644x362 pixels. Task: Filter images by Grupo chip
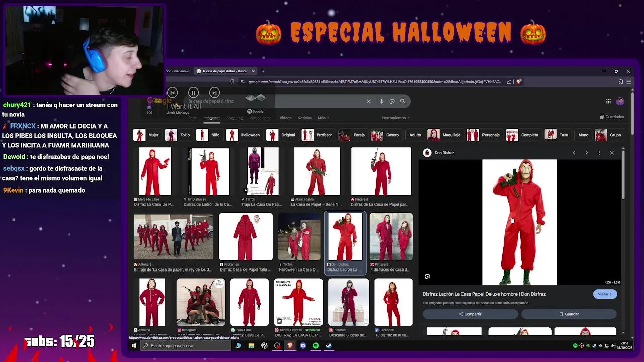pos(609,135)
